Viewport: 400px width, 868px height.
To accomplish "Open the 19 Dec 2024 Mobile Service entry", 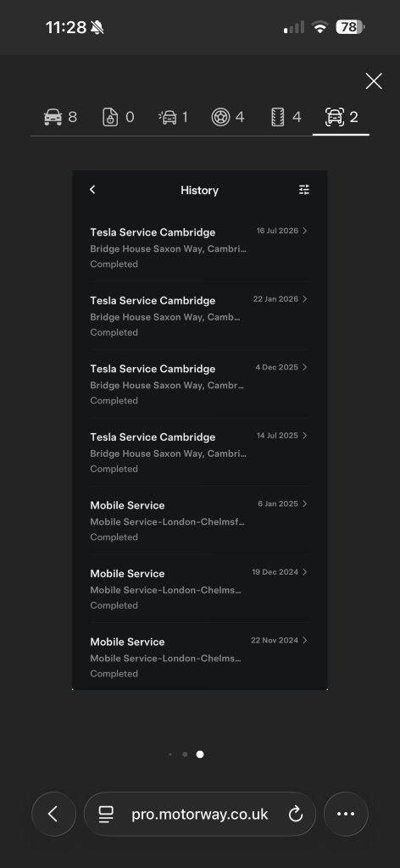I will (x=199, y=589).
